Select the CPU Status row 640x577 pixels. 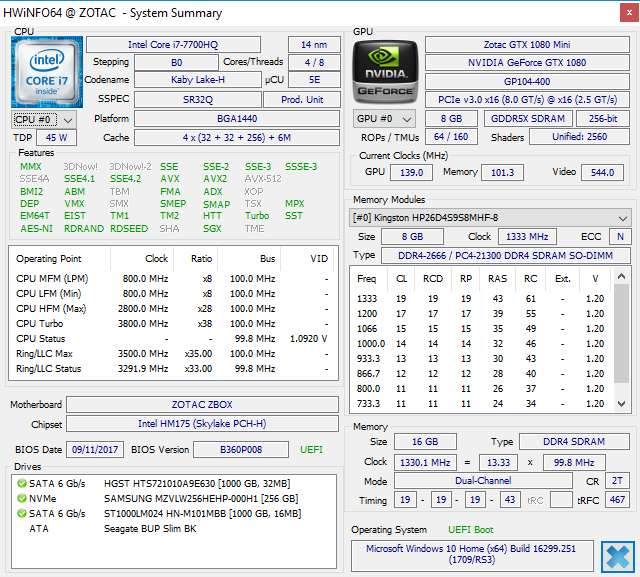click(x=173, y=339)
